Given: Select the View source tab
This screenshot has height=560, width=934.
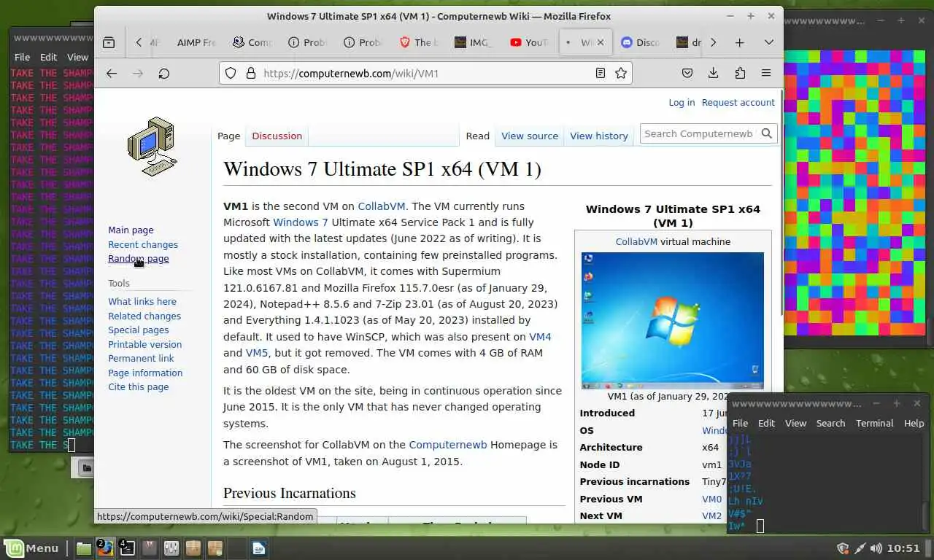Looking at the screenshot, I should (x=530, y=136).
